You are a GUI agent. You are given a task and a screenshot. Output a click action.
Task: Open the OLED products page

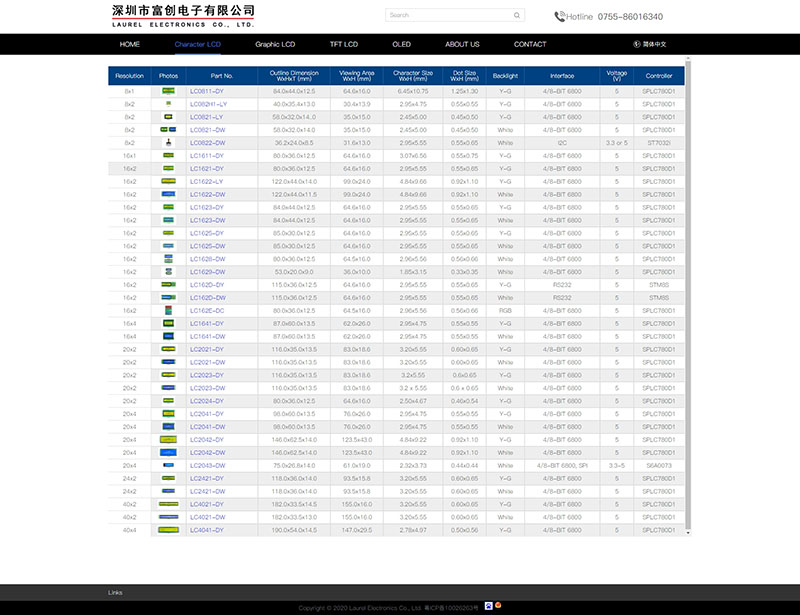(x=401, y=45)
